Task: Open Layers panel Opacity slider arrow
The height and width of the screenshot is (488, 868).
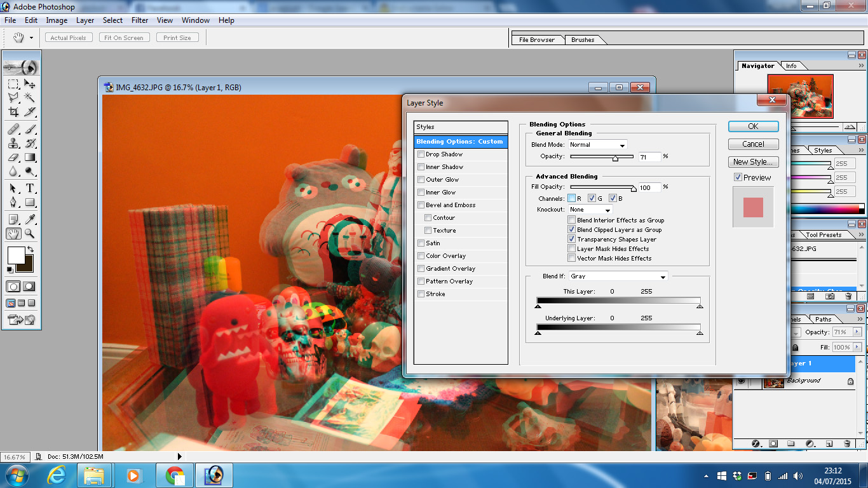Action: [x=857, y=332]
